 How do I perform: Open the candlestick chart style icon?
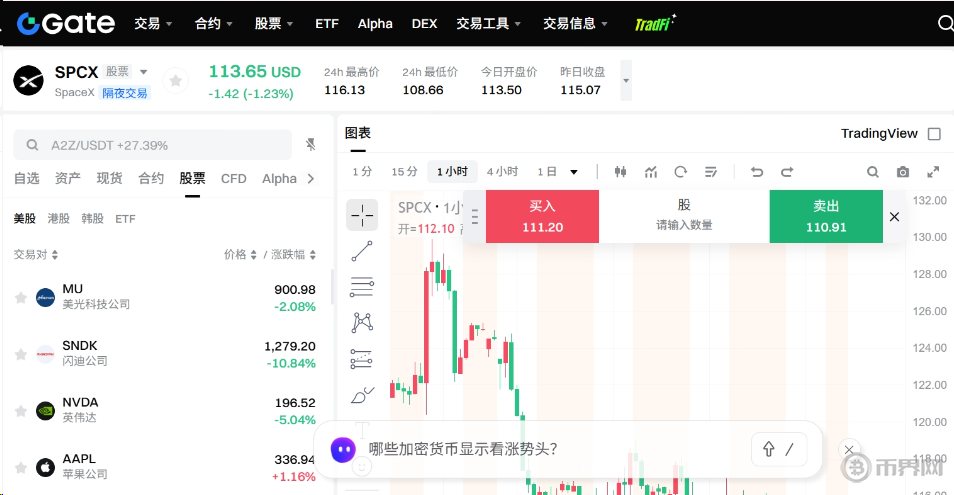coord(621,172)
